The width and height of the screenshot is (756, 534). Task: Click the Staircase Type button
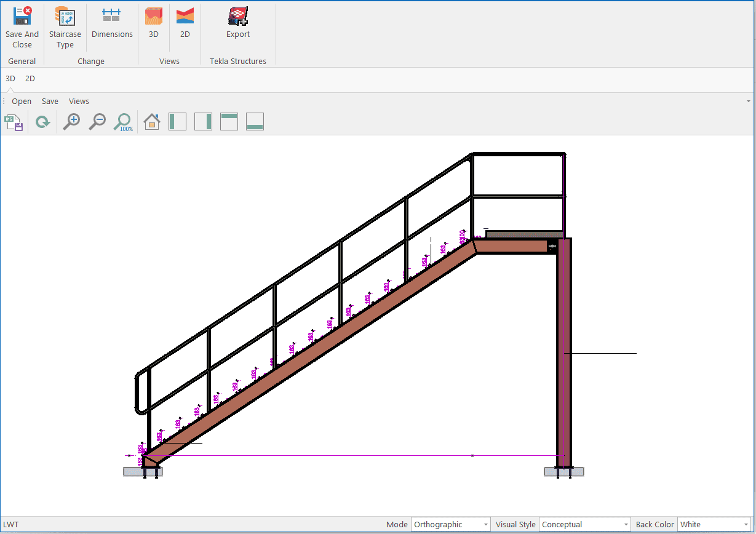65,28
